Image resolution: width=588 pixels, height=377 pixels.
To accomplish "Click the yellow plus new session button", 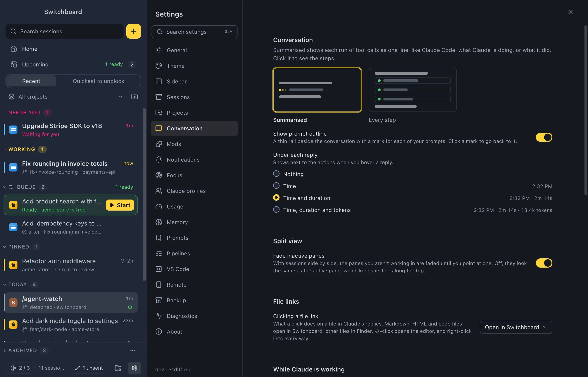I will (133, 31).
